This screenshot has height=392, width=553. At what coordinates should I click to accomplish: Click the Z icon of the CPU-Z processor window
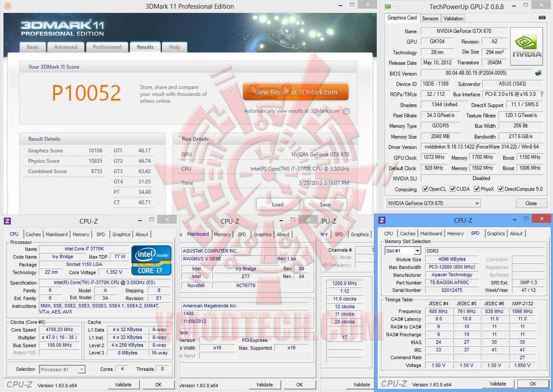tap(7, 221)
